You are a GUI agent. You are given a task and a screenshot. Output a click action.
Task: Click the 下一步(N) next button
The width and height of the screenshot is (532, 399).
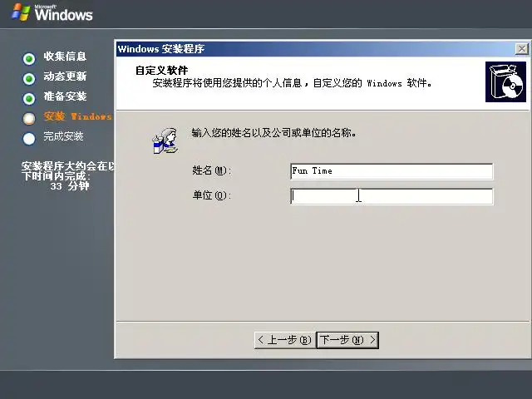347,340
